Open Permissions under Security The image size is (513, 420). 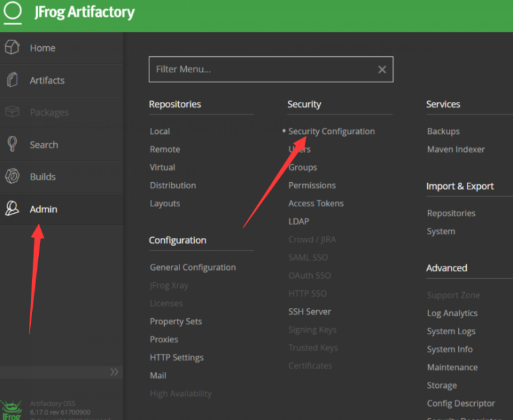[x=312, y=186]
